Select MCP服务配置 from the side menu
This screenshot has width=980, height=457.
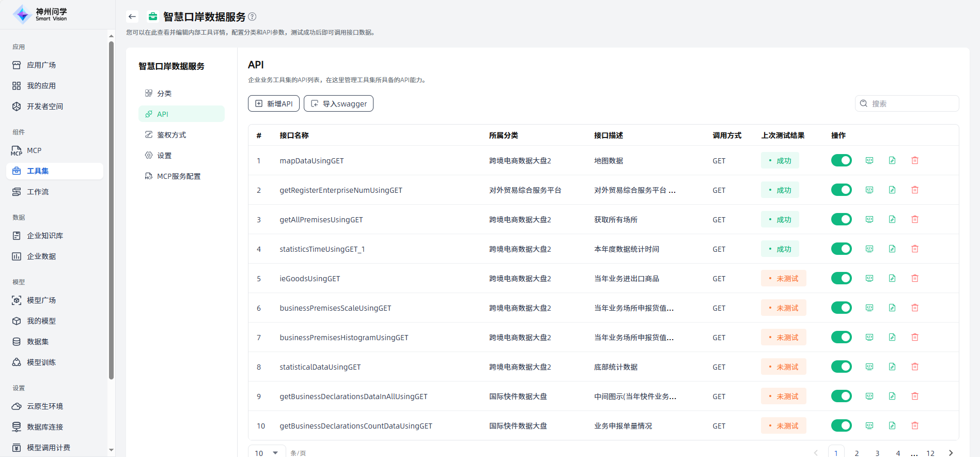tap(178, 176)
